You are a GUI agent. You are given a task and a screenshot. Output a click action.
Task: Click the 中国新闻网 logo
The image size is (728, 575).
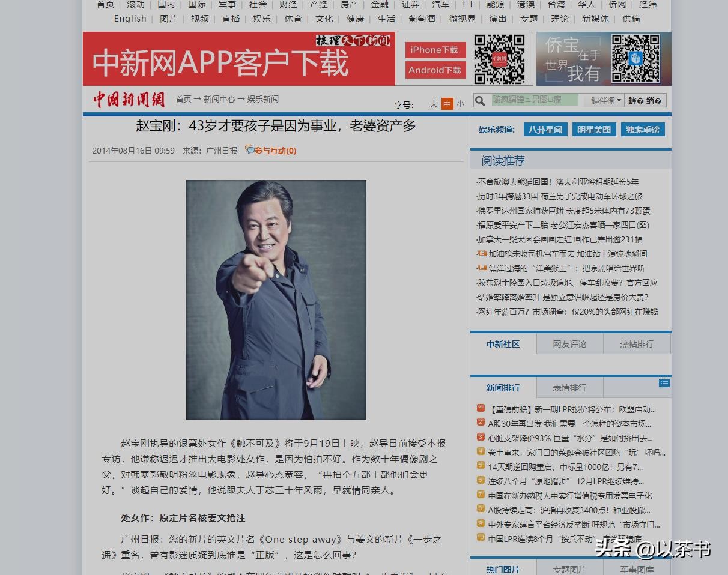pyautogui.click(x=129, y=100)
